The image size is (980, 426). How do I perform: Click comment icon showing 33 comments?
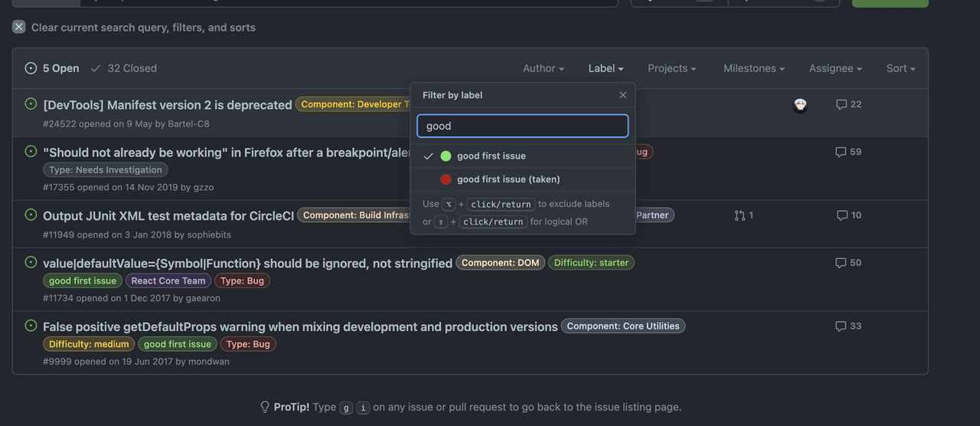click(841, 326)
